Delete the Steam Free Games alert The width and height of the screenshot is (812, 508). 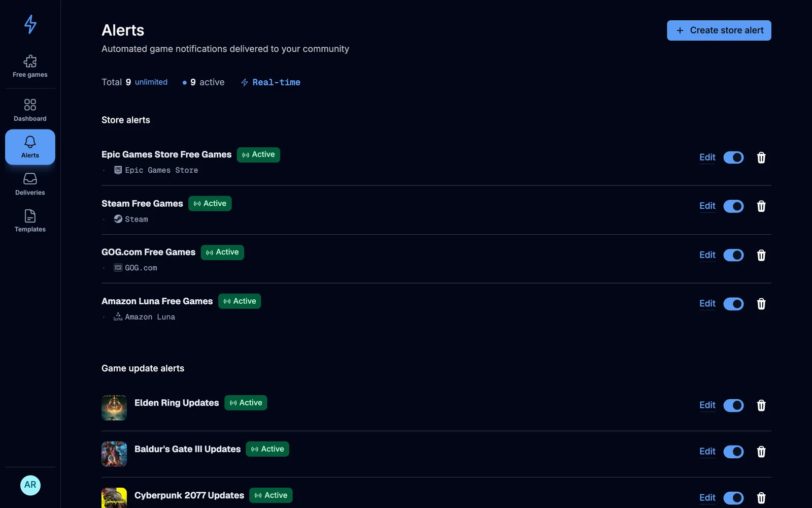[761, 206]
